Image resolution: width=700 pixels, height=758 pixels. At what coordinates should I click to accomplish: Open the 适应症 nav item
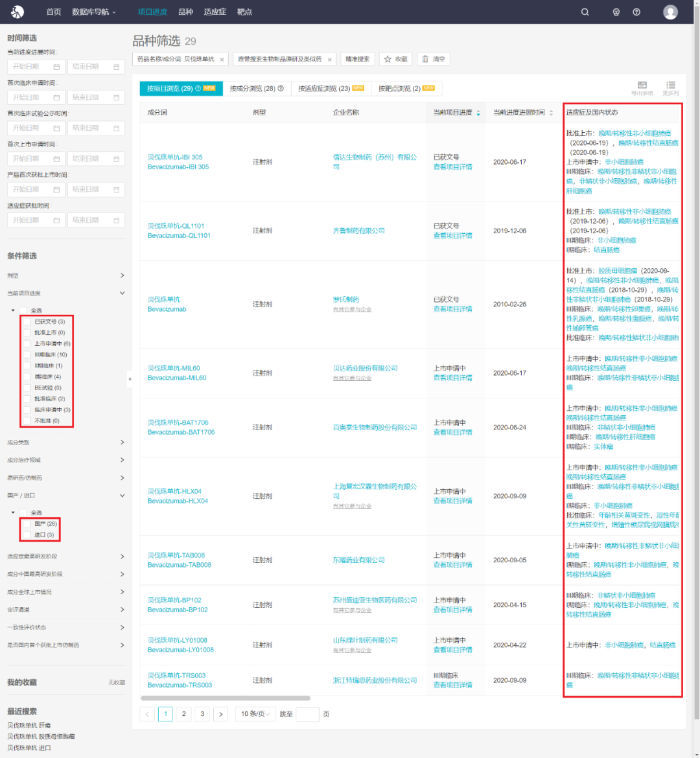point(215,12)
